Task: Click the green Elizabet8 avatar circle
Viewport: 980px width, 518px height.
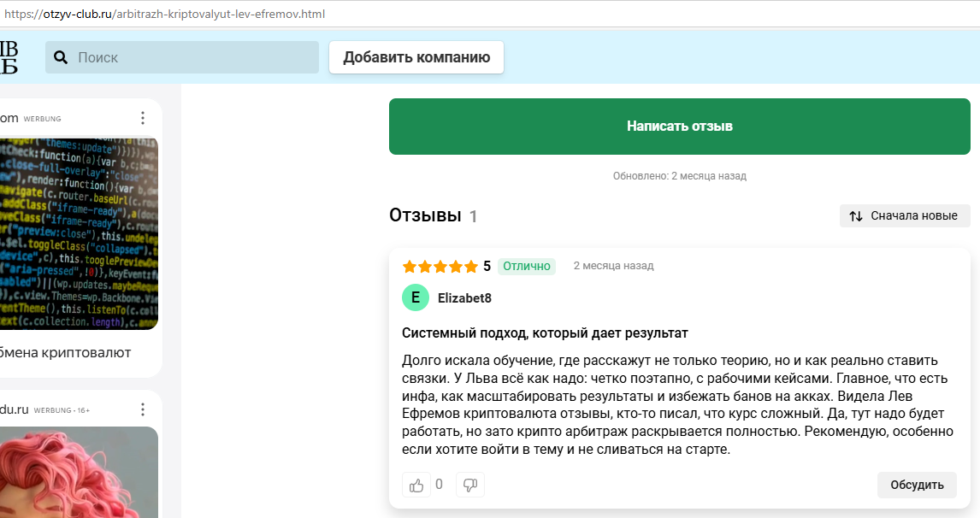Action: [416, 297]
